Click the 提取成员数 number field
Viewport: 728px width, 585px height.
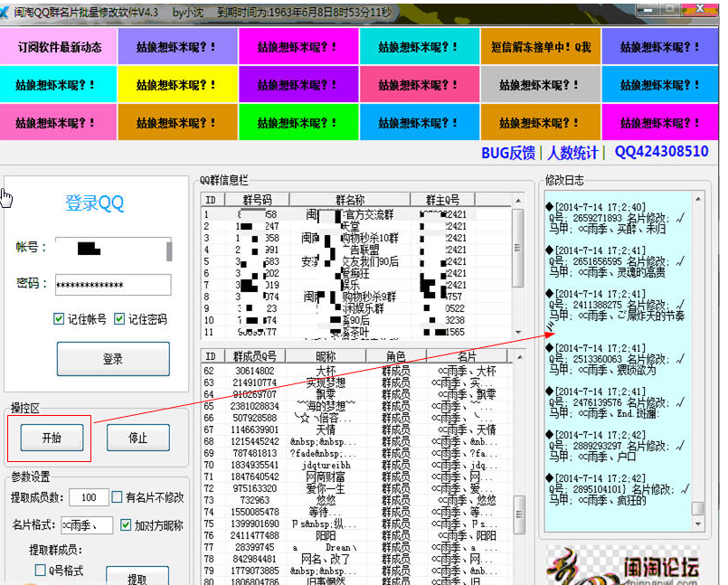(x=89, y=497)
